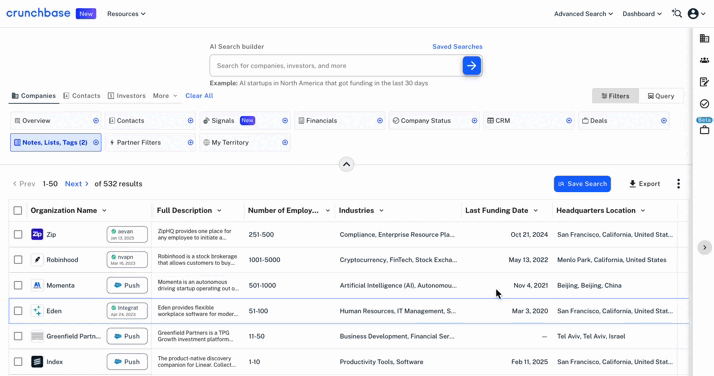
Task: Add CRM filter with plus icon
Action: coord(569,121)
